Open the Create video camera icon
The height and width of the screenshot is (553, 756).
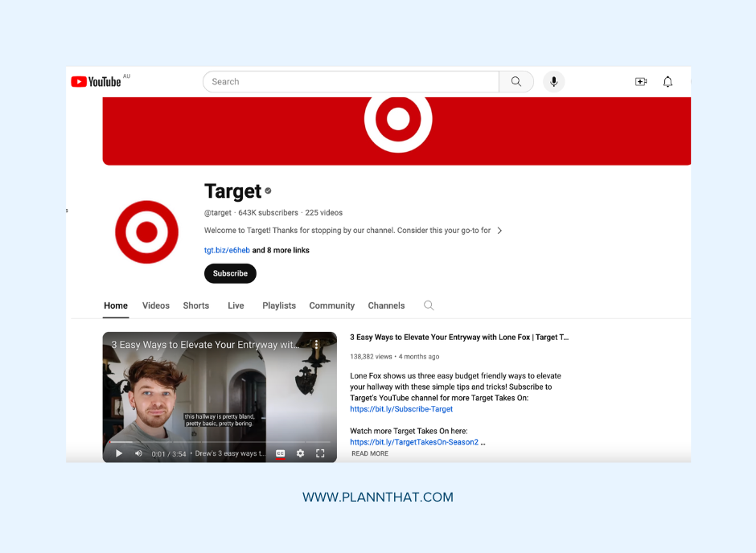click(641, 81)
